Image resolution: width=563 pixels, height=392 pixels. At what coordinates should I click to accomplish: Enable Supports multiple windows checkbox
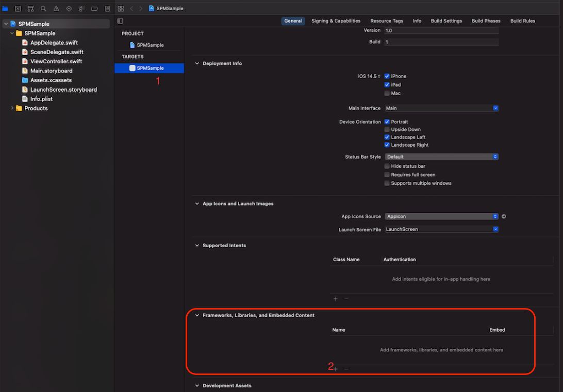coord(387,183)
